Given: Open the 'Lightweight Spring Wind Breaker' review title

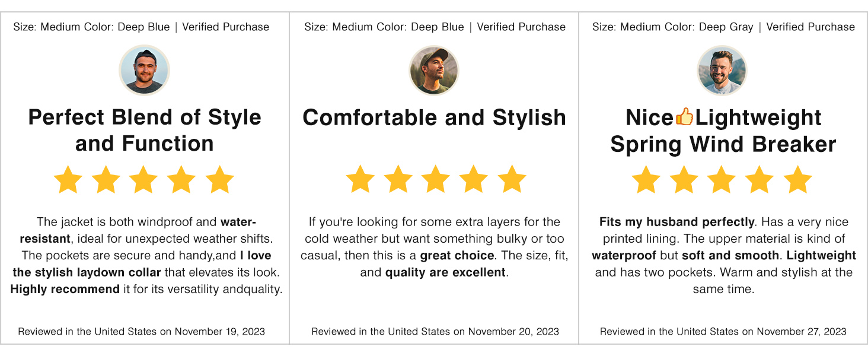Looking at the screenshot, I should [723, 131].
